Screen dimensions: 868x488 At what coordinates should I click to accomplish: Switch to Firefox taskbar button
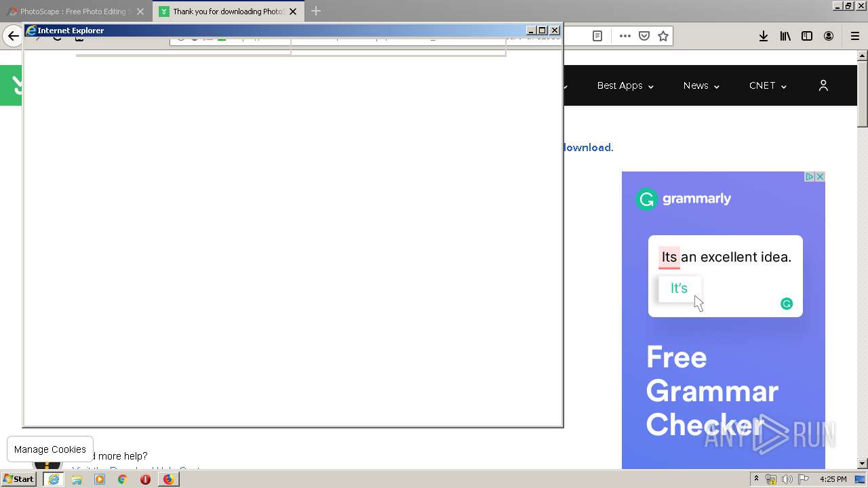click(168, 479)
